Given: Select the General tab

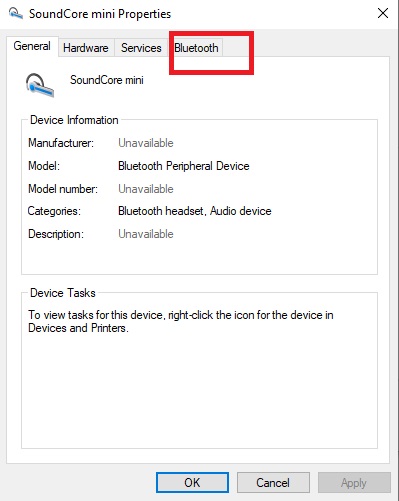Looking at the screenshot, I should coord(32,46).
